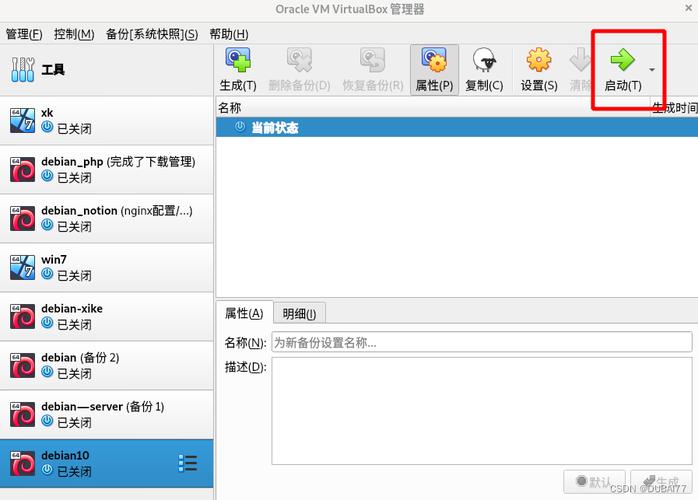Click debian (备份 2) Debian swirl icon
The image size is (698, 500).
click(x=22, y=366)
